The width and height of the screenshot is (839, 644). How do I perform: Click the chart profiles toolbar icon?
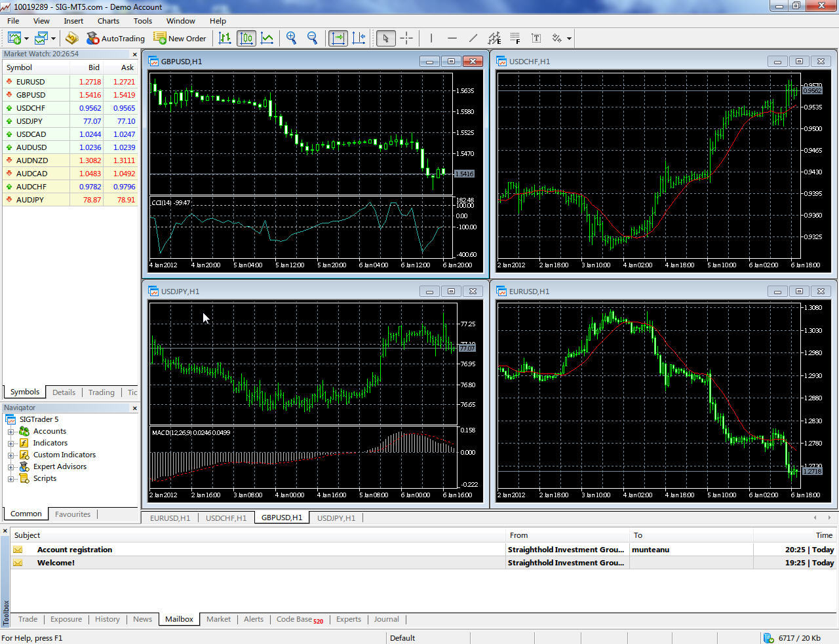[41, 38]
